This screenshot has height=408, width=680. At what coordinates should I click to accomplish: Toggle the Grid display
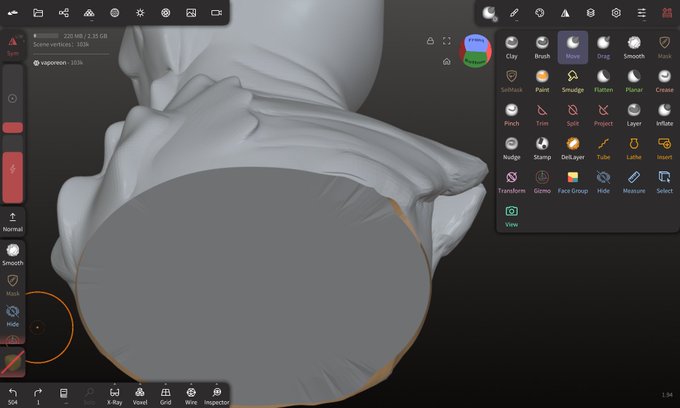[165, 395]
